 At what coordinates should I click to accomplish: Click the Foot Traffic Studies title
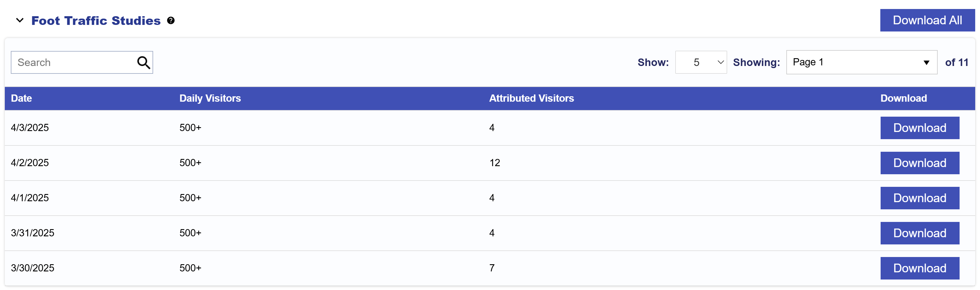[96, 20]
